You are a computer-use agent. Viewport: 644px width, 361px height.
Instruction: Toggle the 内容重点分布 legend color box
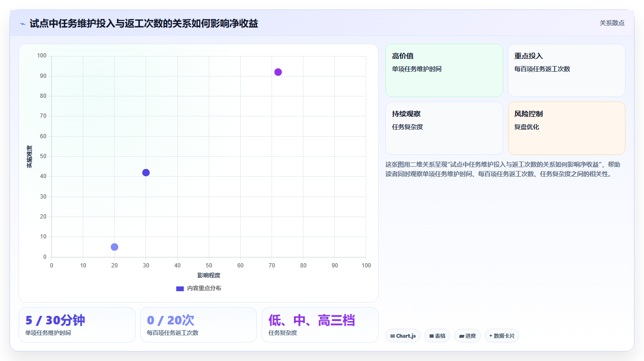click(x=180, y=288)
